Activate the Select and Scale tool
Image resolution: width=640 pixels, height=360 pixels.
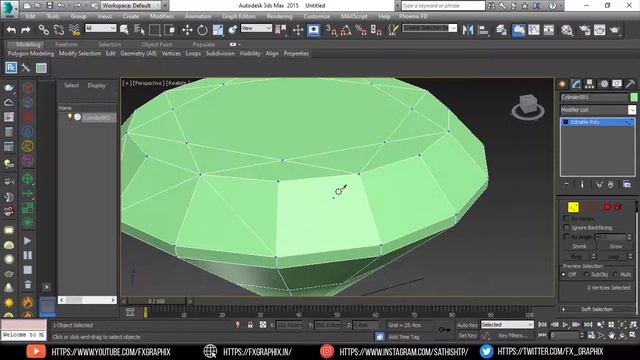tap(218, 30)
